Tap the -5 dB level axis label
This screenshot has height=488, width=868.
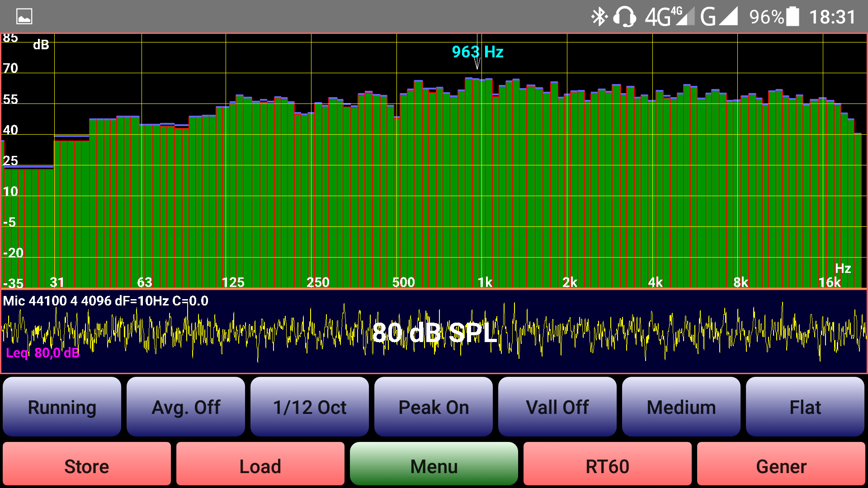pyautogui.click(x=9, y=222)
